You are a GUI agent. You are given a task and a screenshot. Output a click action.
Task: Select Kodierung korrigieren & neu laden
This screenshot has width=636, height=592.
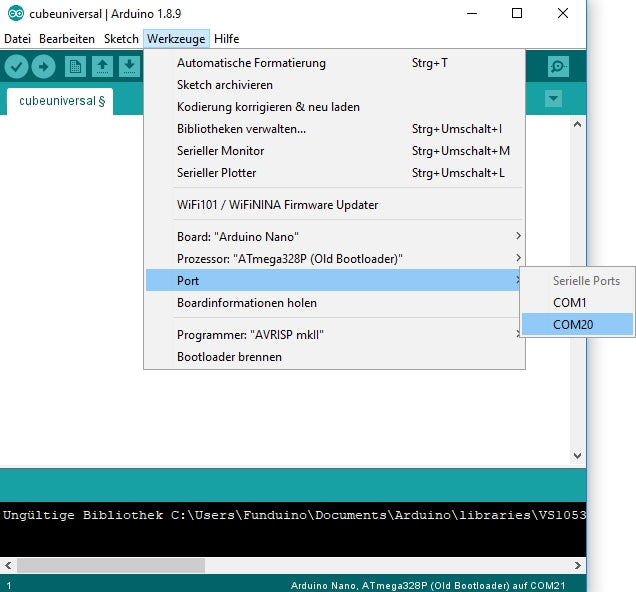click(x=335, y=107)
